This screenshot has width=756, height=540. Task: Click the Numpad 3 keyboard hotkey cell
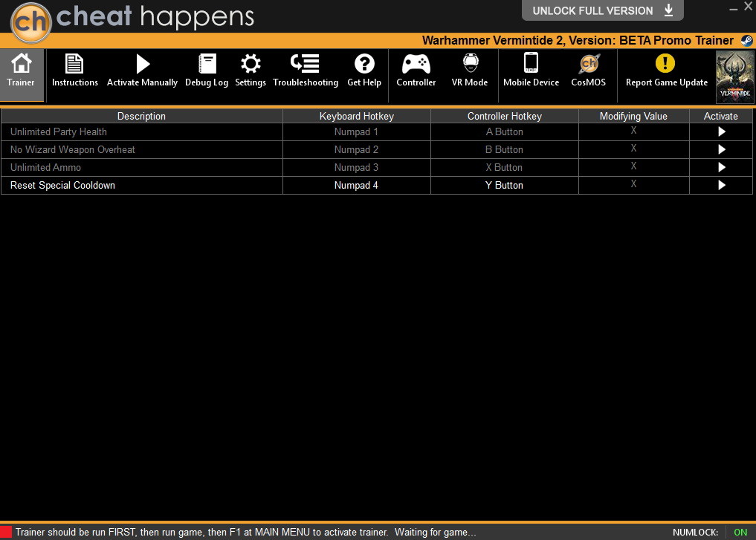(356, 168)
